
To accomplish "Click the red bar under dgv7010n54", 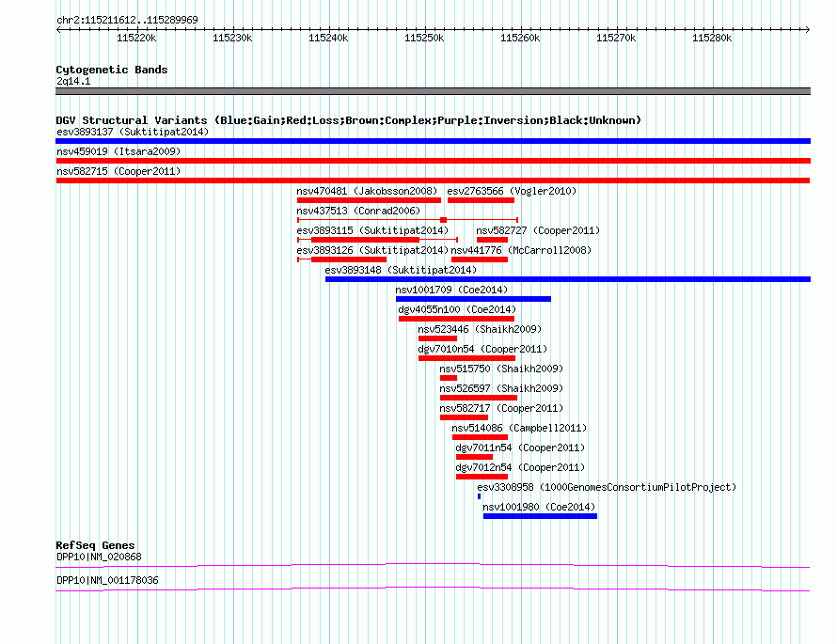I will (467, 358).
